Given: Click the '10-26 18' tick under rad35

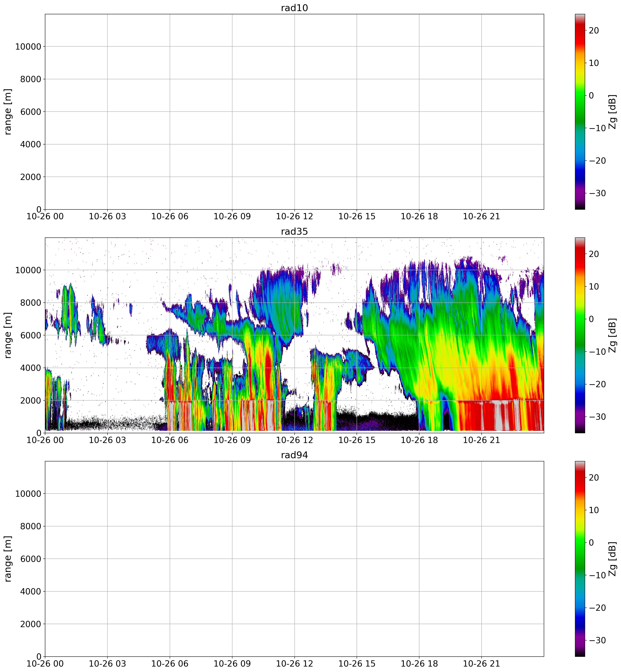Looking at the screenshot, I should click(x=419, y=440).
